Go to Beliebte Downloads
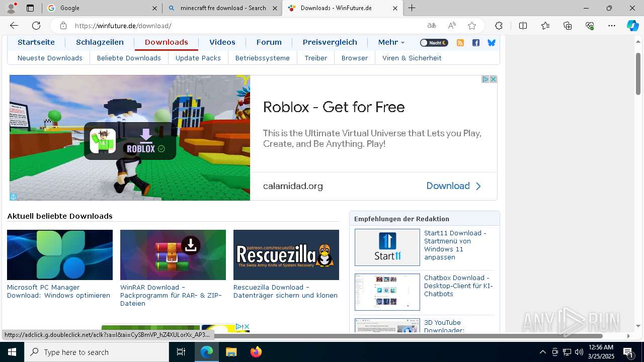The width and height of the screenshot is (644, 362). pos(129,58)
